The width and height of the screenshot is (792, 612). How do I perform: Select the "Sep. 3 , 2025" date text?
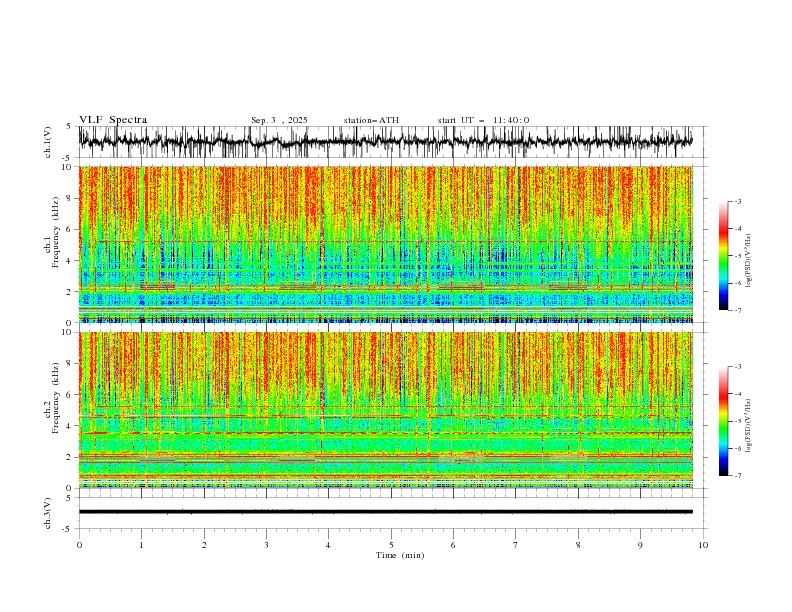(x=279, y=120)
